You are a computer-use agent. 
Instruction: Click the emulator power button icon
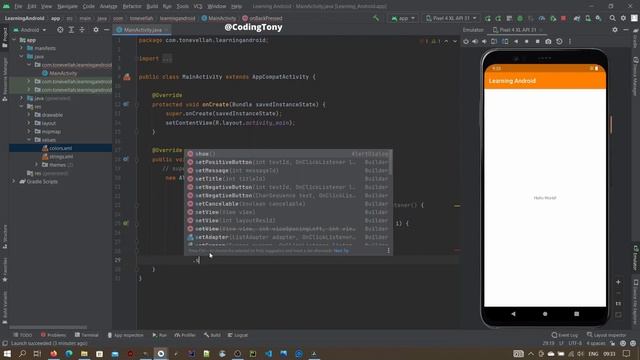[x=466, y=41]
